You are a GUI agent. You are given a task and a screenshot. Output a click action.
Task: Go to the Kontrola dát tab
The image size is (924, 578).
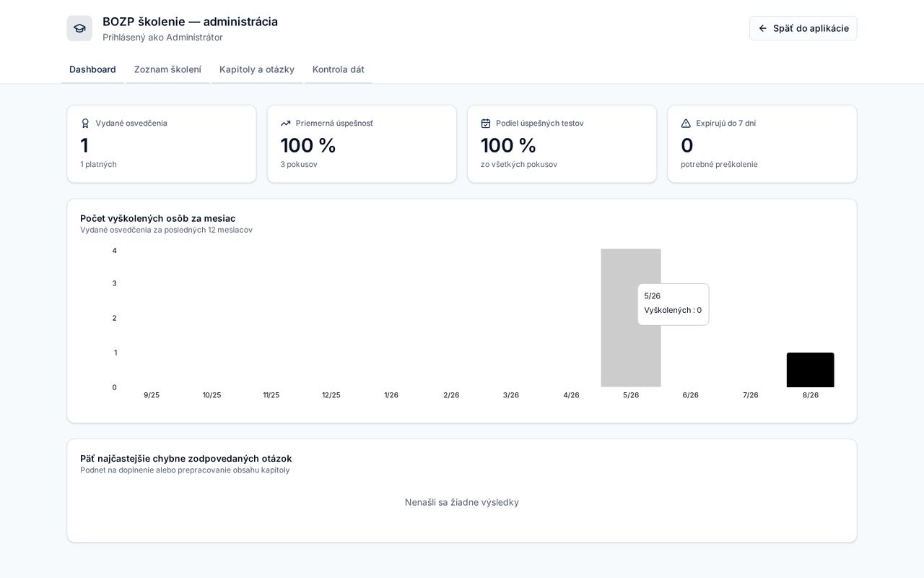point(339,69)
